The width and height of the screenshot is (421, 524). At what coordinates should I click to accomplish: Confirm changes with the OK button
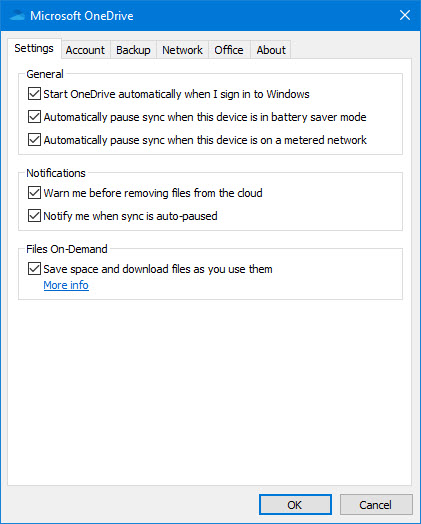(295, 505)
